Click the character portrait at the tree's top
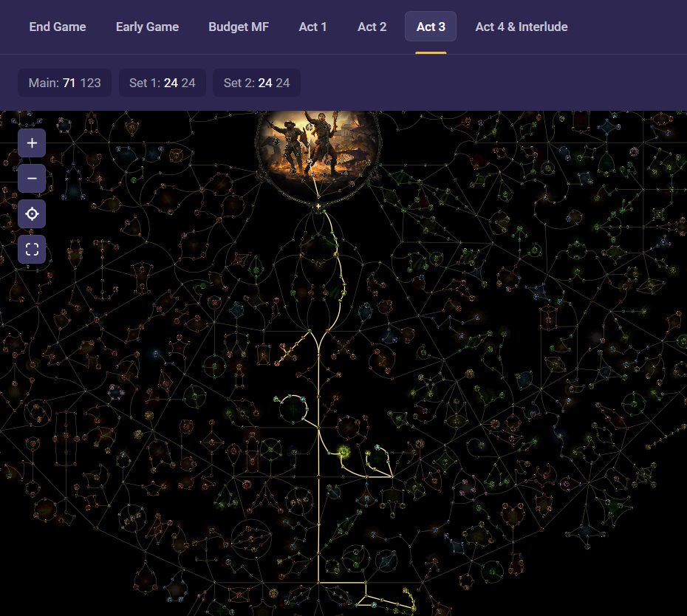The width and height of the screenshot is (687, 616). 318,144
